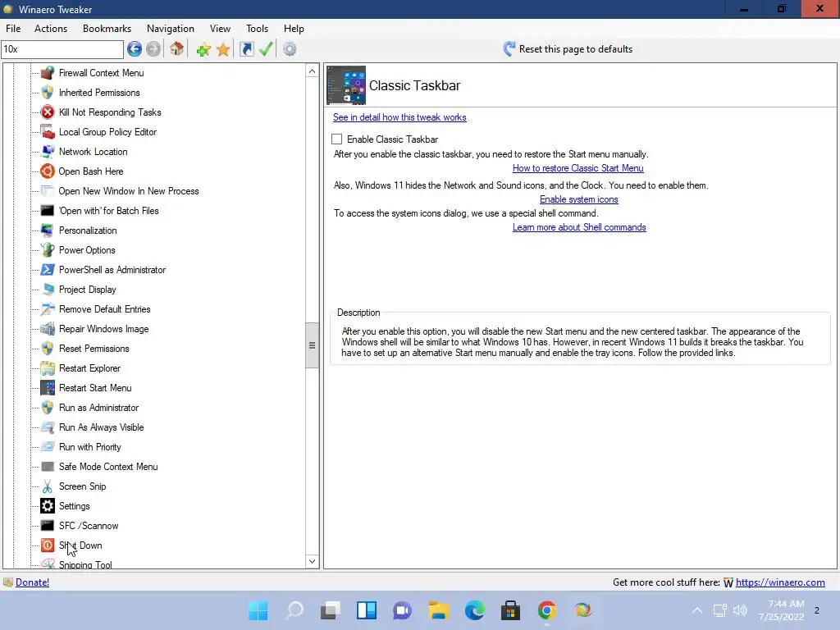Select Project Display in the tree

pos(87,290)
